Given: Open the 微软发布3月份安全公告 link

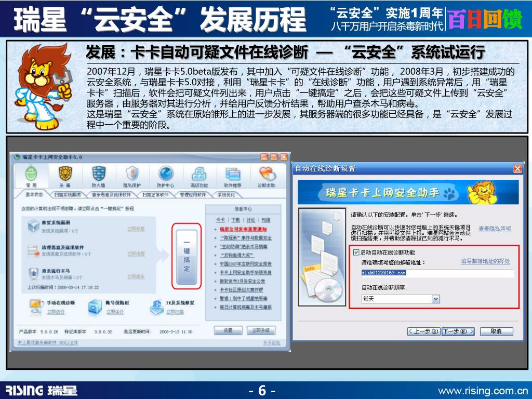Looking at the screenshot, I should click(x=243, y=281).
